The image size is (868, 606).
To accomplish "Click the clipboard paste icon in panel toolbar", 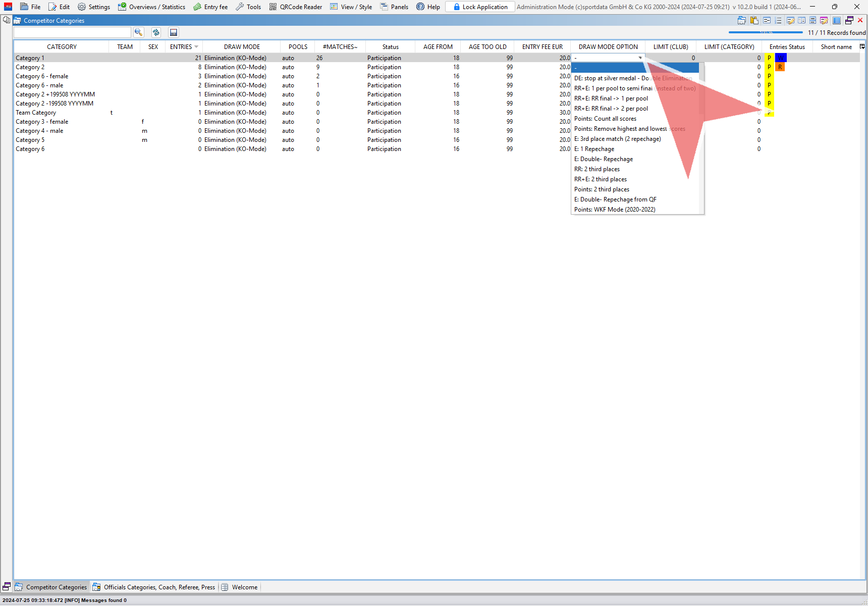I will point(754,21).
